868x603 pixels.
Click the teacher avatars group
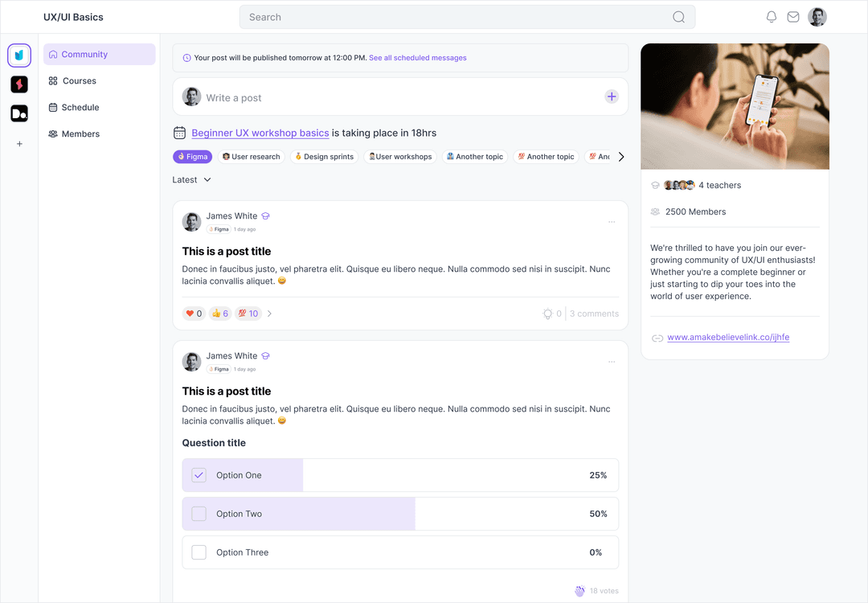[x=679, y=185]
